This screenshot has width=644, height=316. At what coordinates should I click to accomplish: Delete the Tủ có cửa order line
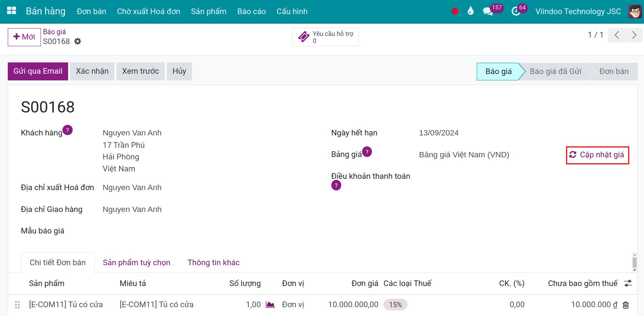click(626, 305)
